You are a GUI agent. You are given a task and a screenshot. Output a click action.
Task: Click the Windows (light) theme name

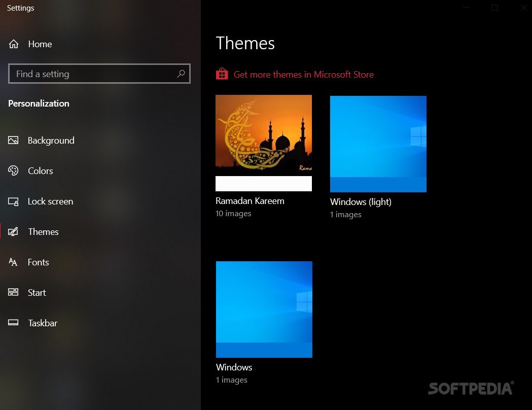361,202
